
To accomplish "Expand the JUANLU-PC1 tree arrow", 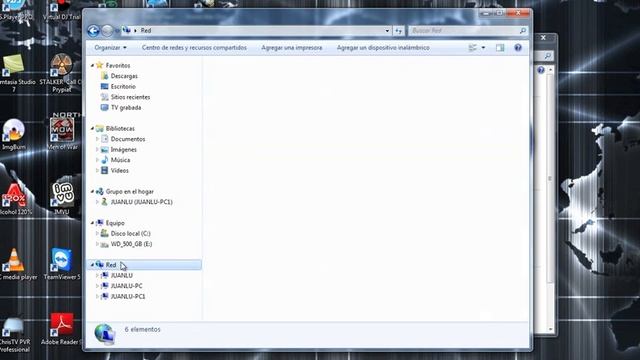I will 97,297.
